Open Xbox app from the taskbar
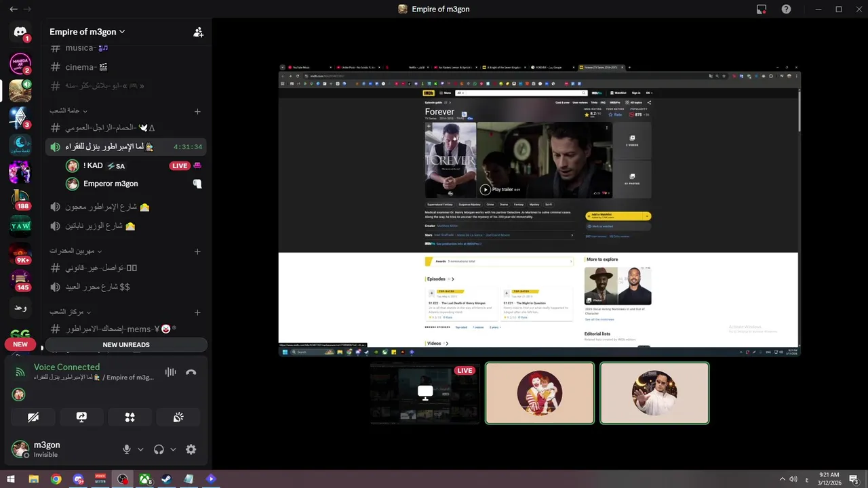This screenshot has width=868, height=488. 144,479
